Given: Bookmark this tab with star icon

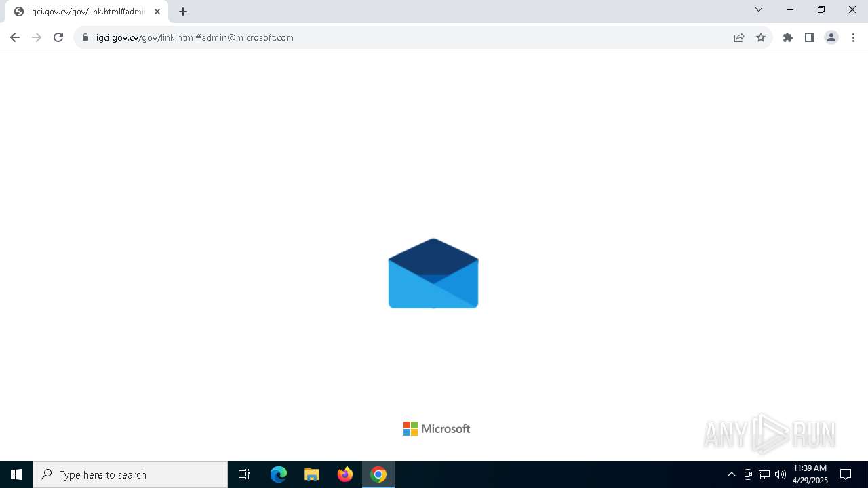Looking at the screenshot, I should [x=761, y=38].
